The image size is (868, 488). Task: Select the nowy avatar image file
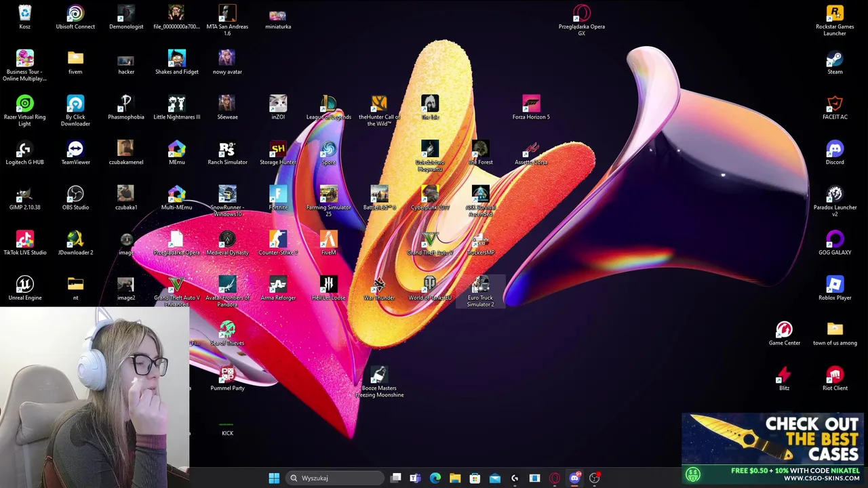pyautogui.click(x=227, y=63)
